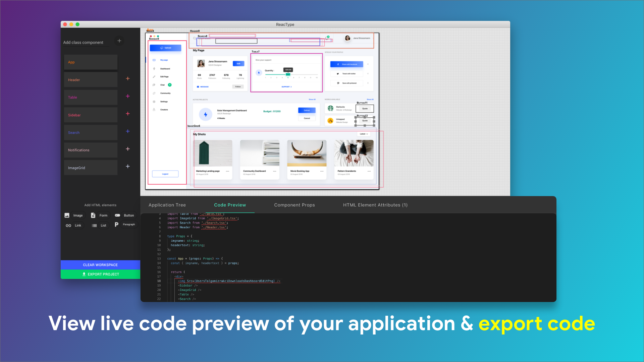This screenshot has height=362, width=644.
Task: Click Community icon in the mockup sidebar
Action: [154, 93]
